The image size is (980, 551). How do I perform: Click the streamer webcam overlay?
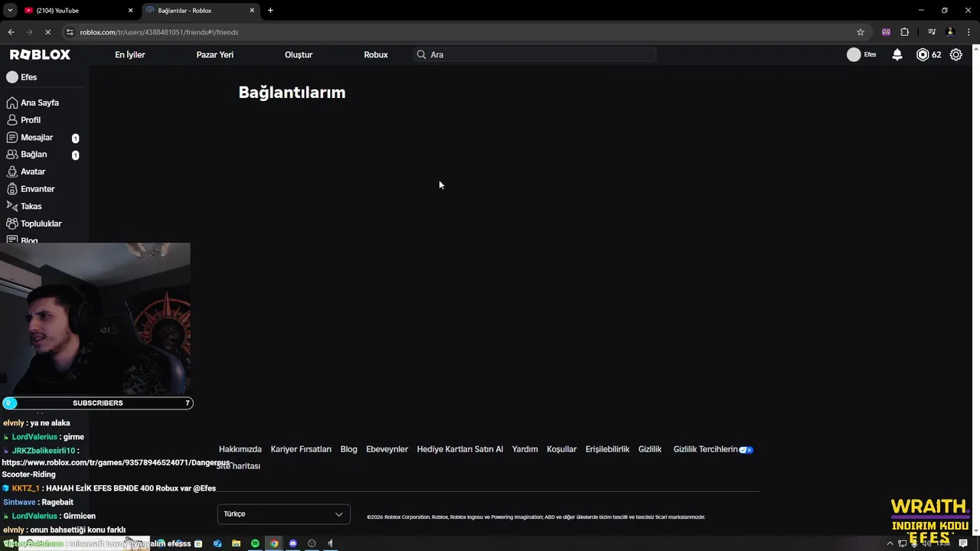95,319
